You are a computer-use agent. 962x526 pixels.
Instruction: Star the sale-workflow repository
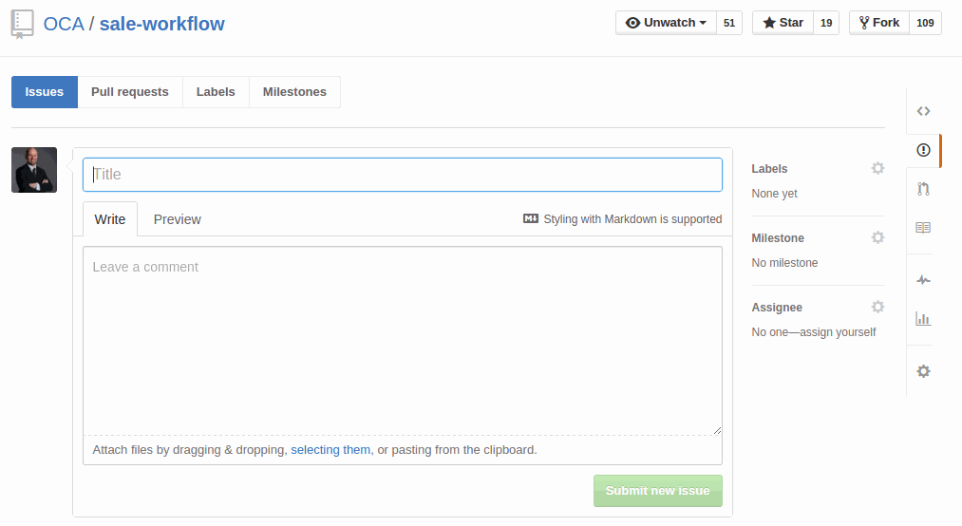click(783, 23)
